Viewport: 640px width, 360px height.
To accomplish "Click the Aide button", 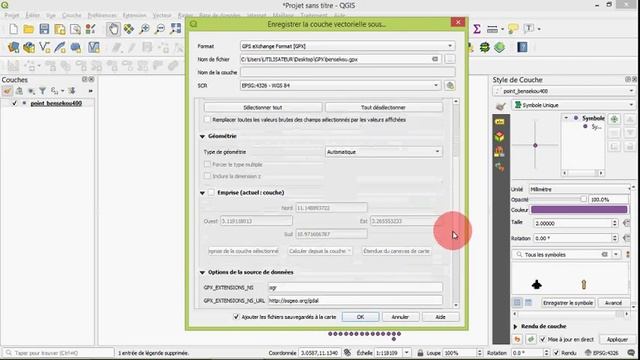I will [x=440, y=317].
